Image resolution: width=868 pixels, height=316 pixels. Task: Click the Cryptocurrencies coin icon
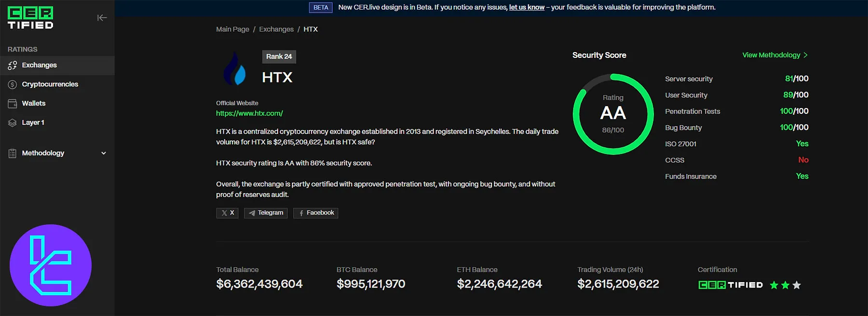13,84
